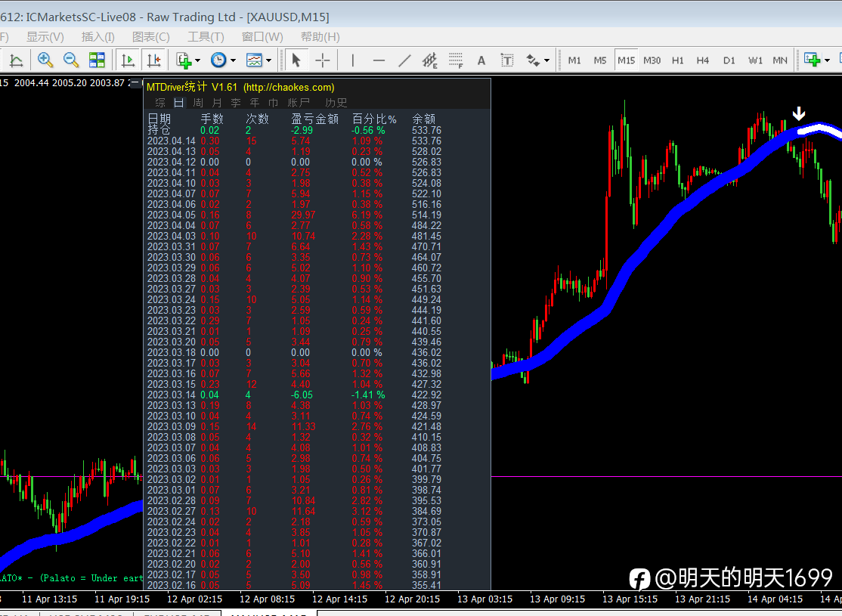Open the chart templates icon

click(254, 60)
